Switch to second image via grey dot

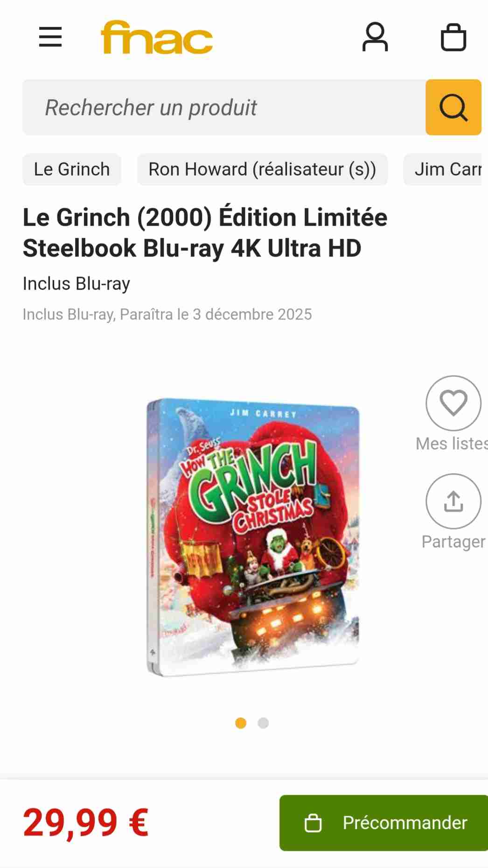click(263, 723)
